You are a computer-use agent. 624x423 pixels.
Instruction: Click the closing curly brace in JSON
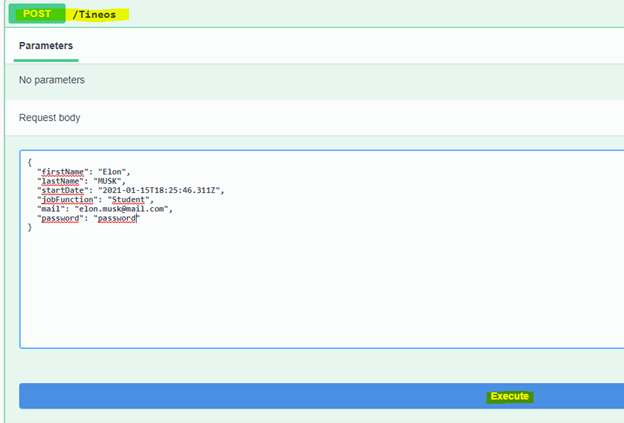tap(29, 227)
